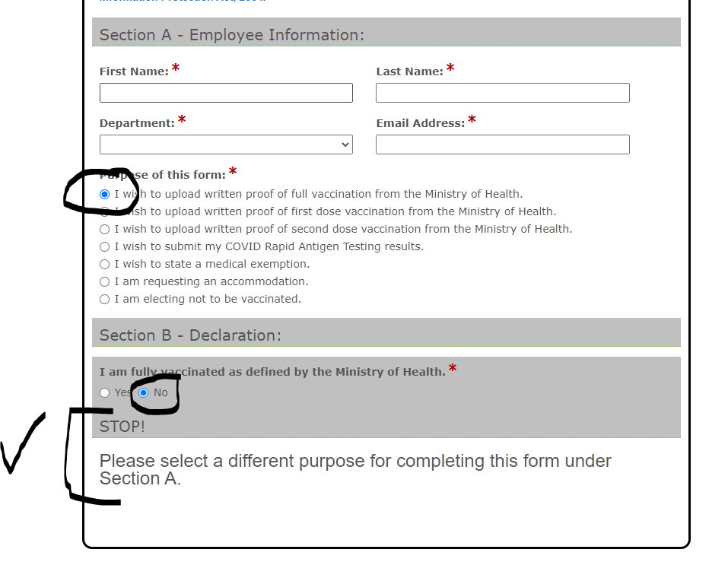Click the 'Email Address:' field label
Screen dimensions: 728x562
tap(420, 123)
